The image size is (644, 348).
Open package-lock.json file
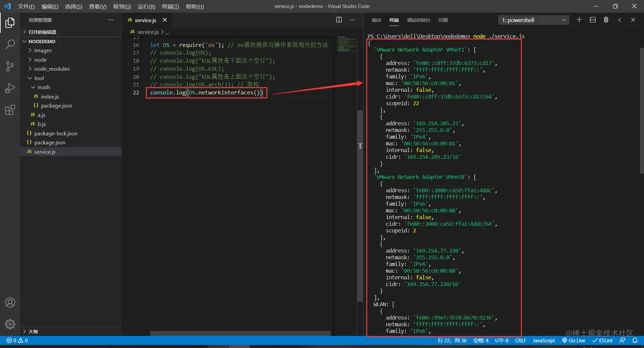point(71,133)
